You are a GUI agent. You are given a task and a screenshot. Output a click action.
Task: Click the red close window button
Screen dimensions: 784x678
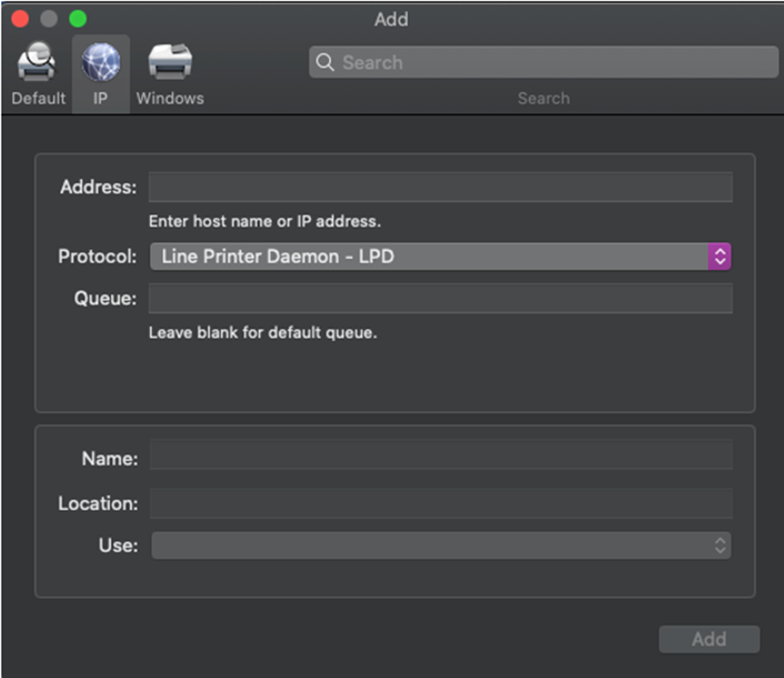[20, 19]
